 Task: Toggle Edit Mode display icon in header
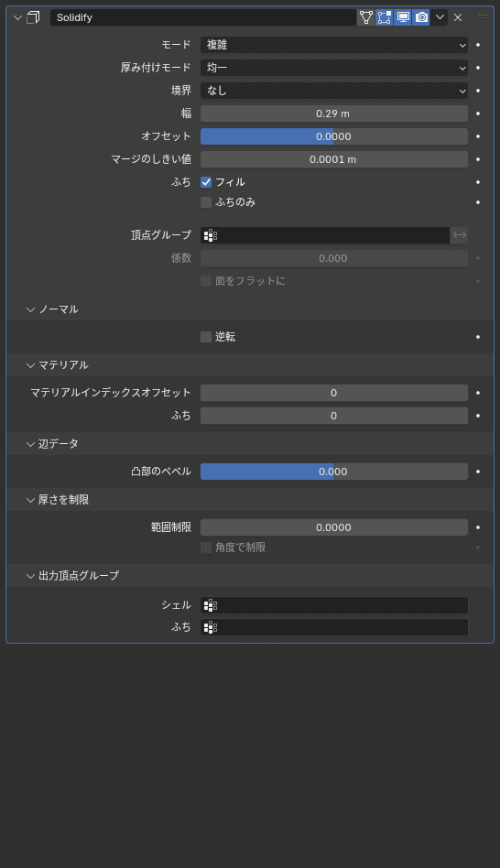(x=385, y=17)
